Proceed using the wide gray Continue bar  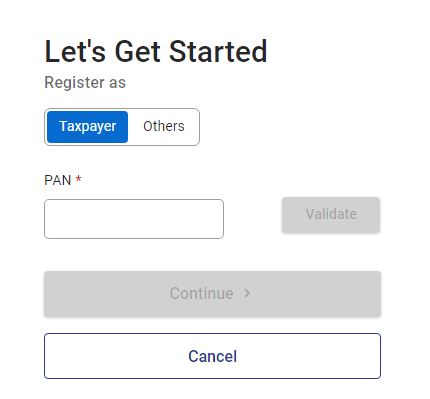click(212, 294)
